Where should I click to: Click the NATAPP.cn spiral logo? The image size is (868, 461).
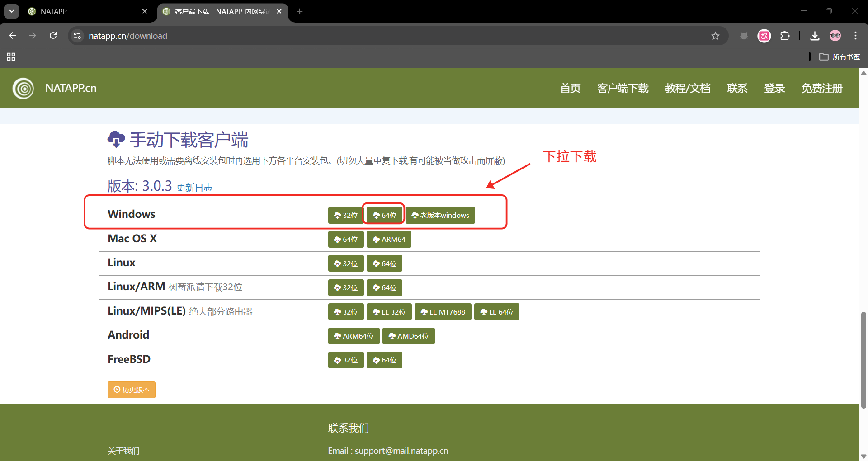point(23,88)
